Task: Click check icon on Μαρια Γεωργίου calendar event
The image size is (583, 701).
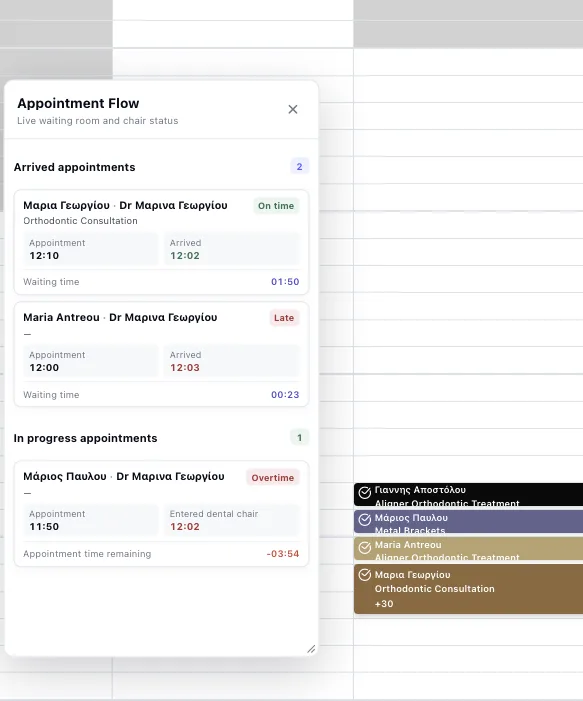Action: [x=365, y=574]
